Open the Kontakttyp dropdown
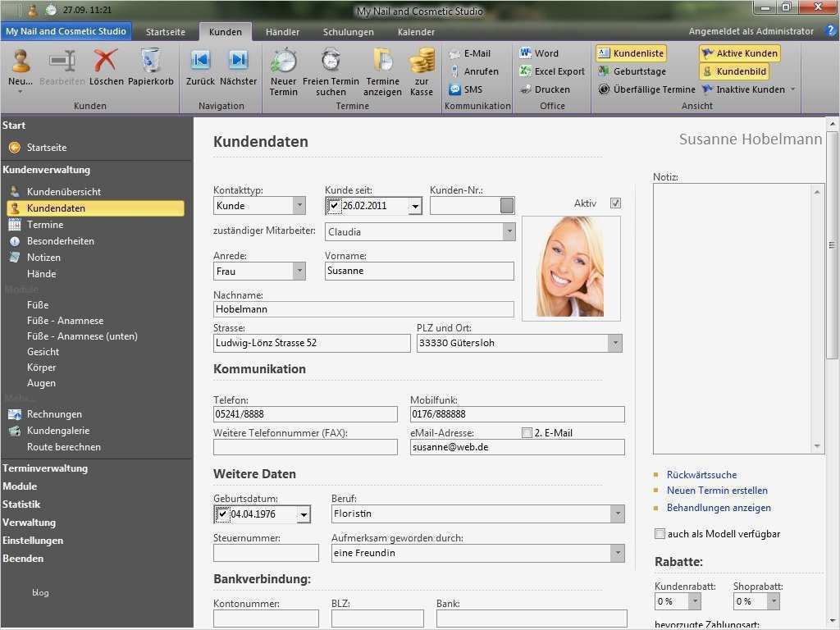This screenshot has width=840, height=630. click(x=299, y=205)
